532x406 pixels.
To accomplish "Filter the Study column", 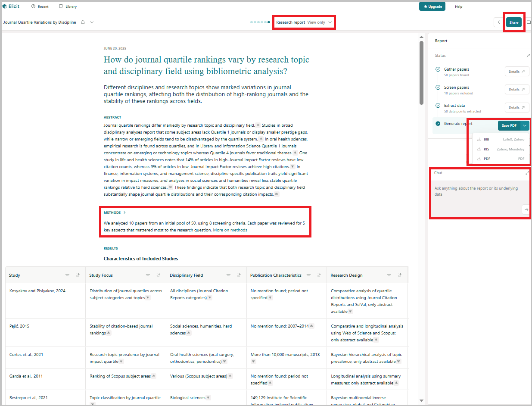I will pyautogui.click(x=67, y=275).
